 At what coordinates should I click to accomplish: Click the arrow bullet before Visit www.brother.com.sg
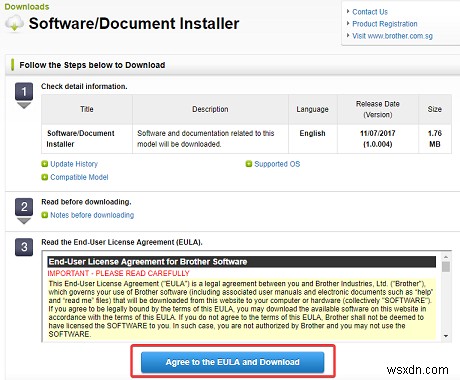[348, 35]
